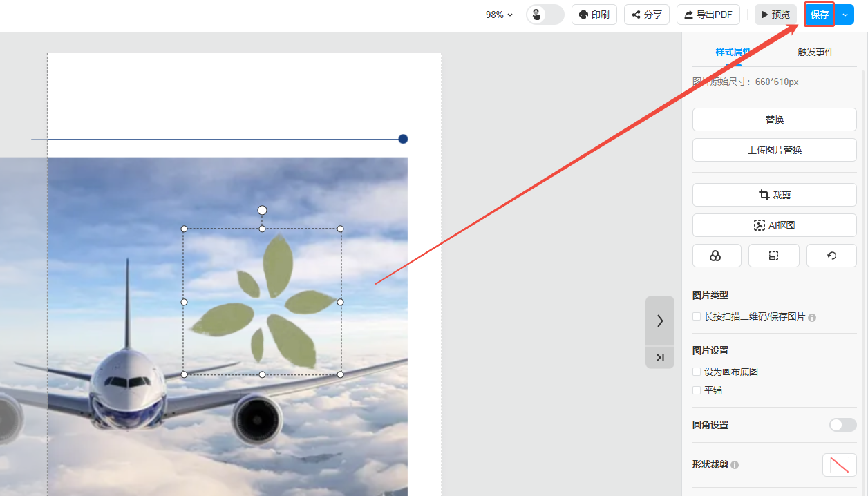This screenshot has width=868, height=496.
Task: Click the color filter icon button
Action: pyautogui.click(x=716, y=256)
